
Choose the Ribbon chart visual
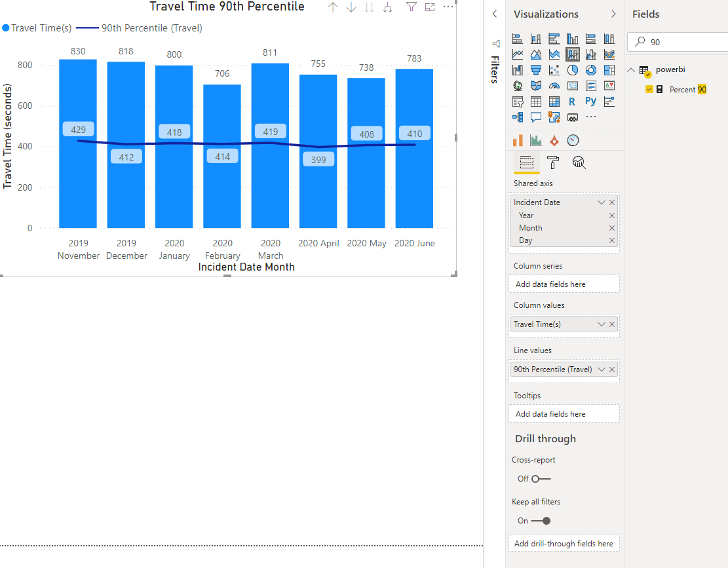click(609, 55)
